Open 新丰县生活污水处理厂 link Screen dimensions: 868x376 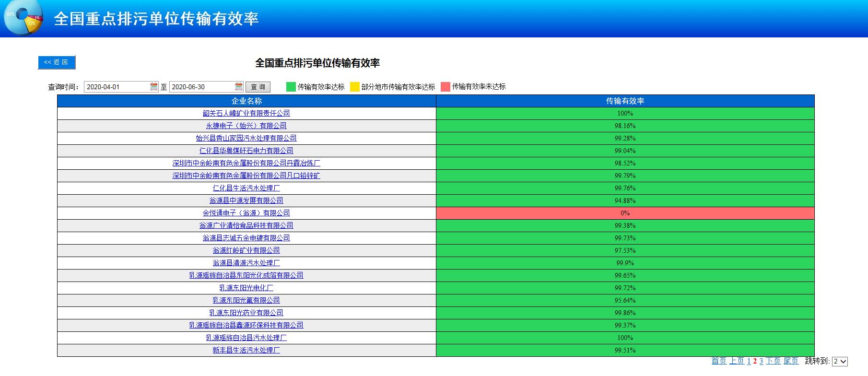click(246, 350)
